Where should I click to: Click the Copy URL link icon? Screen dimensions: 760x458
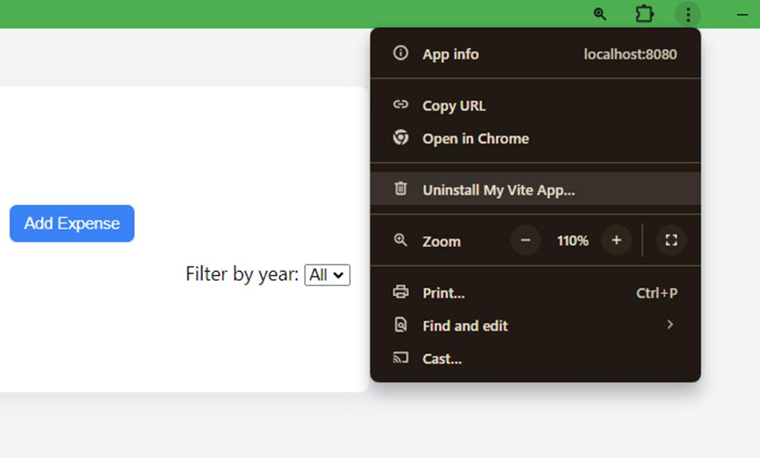[x=401, y=105]
